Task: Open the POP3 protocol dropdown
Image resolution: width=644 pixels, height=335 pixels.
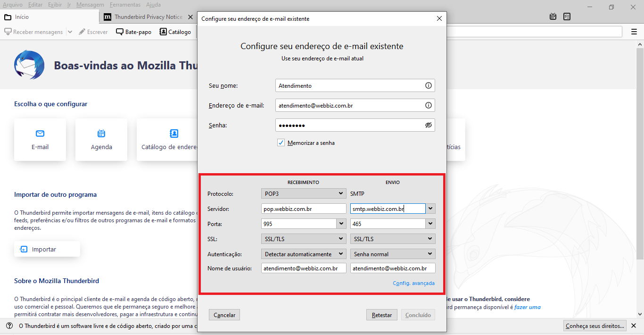Action: (304, 193)
